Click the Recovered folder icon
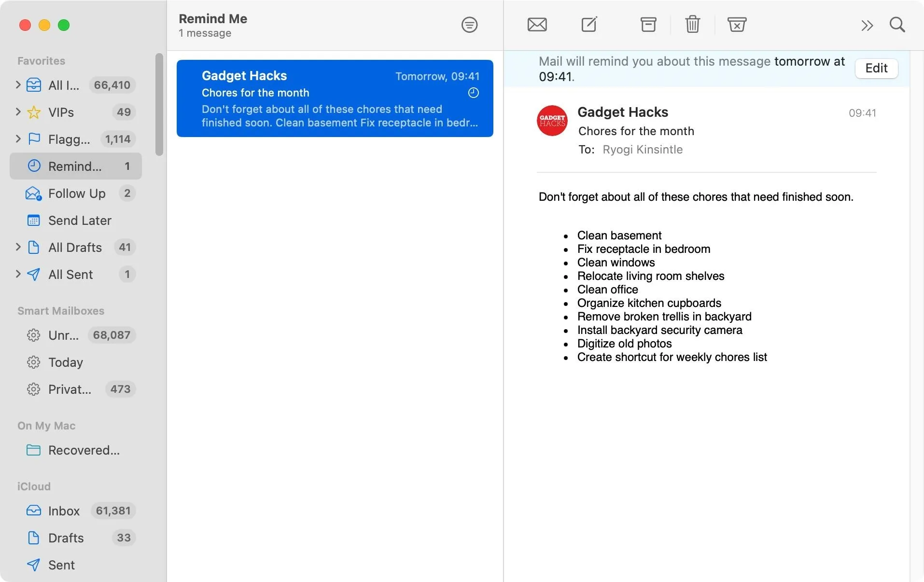This screenshot has height=582, width=924. (33, 450)
